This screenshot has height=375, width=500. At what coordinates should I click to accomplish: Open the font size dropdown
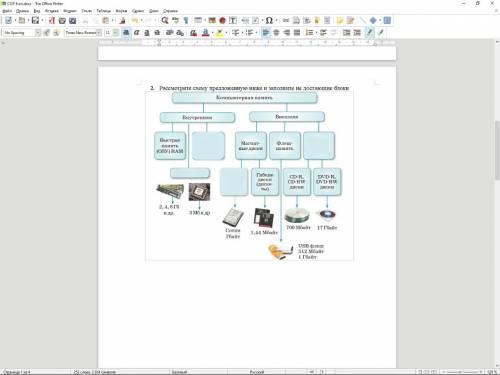116,33
